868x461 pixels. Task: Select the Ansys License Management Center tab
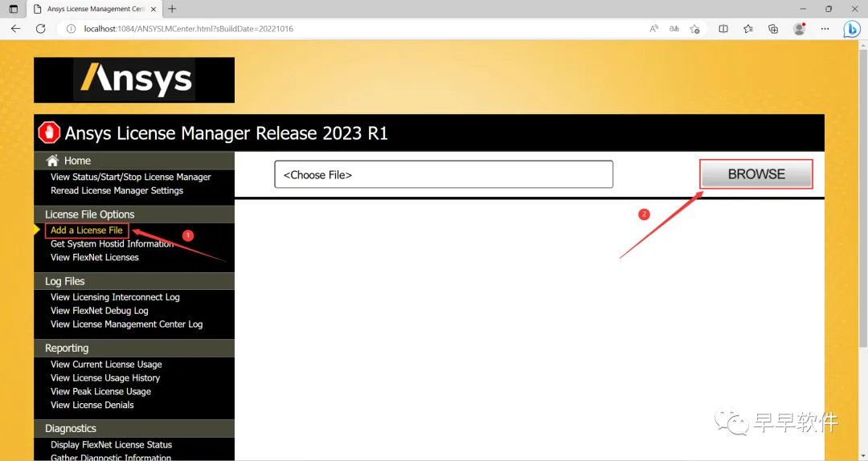coord(94,9)
